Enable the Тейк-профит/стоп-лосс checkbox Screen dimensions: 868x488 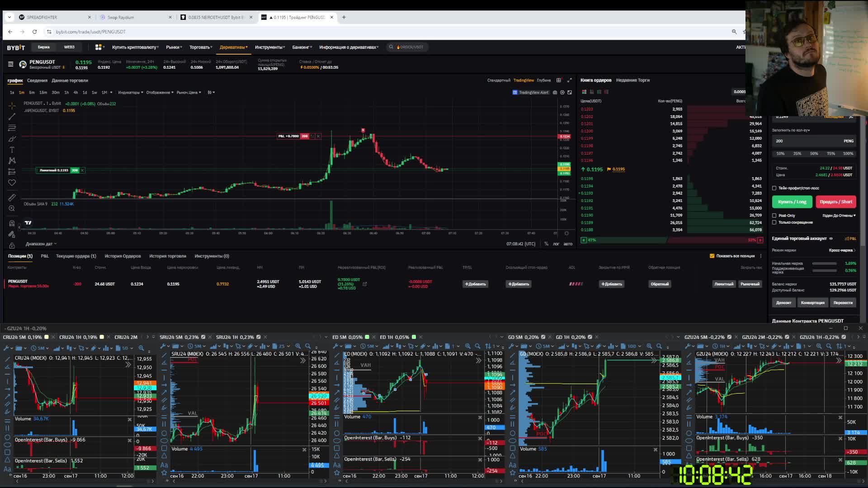[x=774, y=188]
